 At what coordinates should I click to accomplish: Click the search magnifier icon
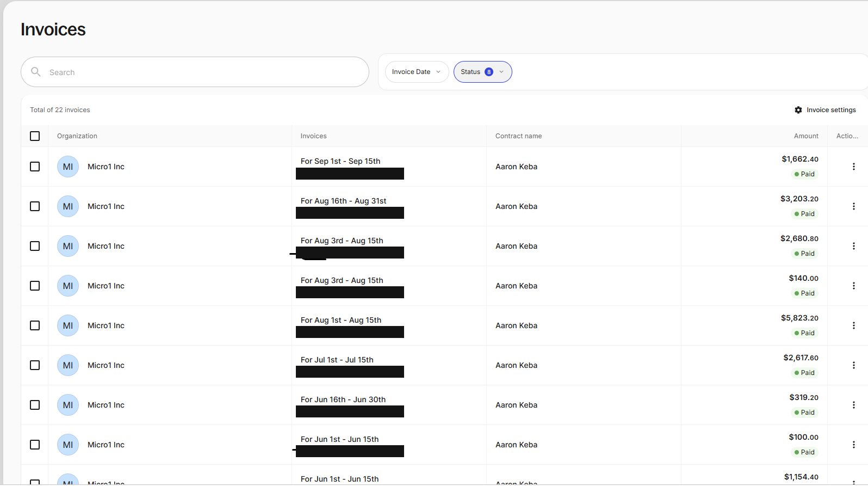click(x=36, y=72)
